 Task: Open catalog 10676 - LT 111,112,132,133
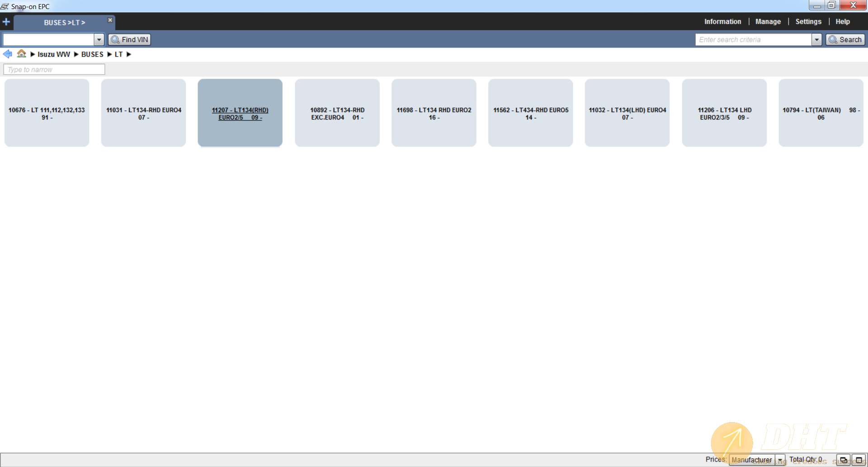(47, 113)
